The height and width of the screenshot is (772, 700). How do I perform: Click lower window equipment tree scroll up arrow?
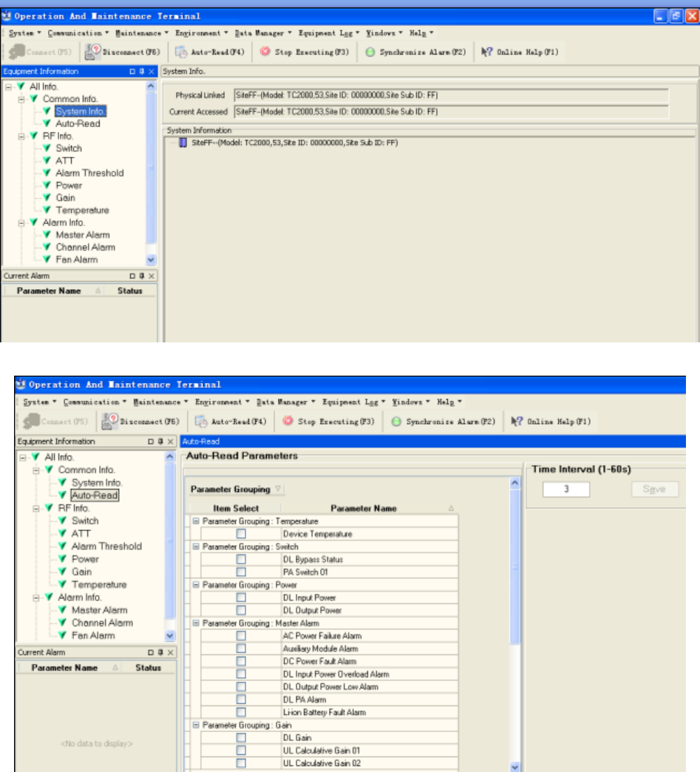pyautogui.click(x=170, y=456)
